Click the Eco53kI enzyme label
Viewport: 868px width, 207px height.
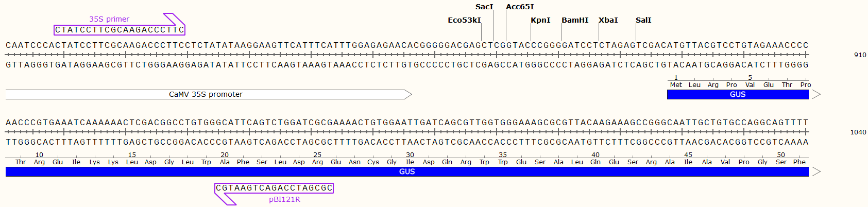(464, 20)
